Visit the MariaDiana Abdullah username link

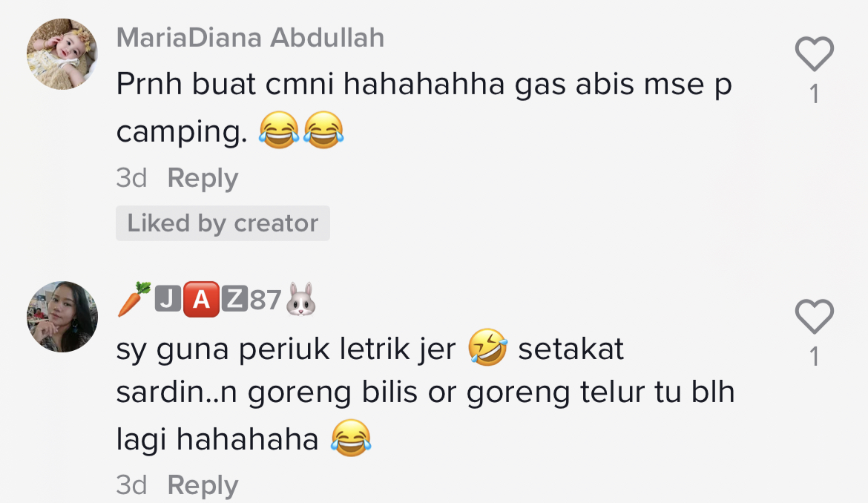(x=250, y=38)
